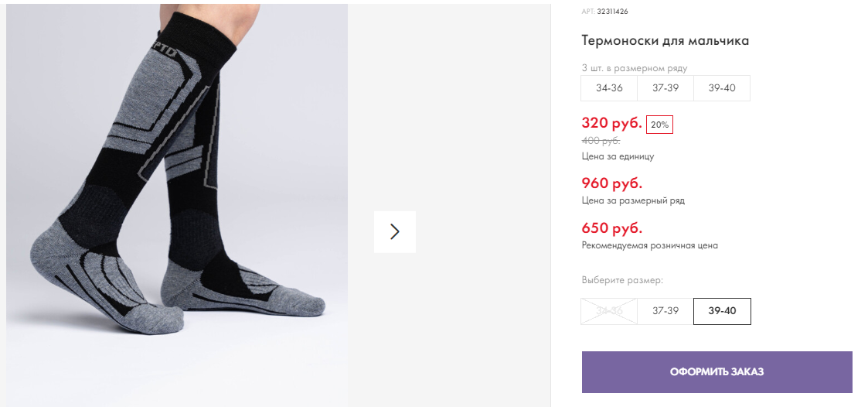Click the 20% discount badge
Image resolution: width=868 pixels, height=407 pixels.
point(659,125)
